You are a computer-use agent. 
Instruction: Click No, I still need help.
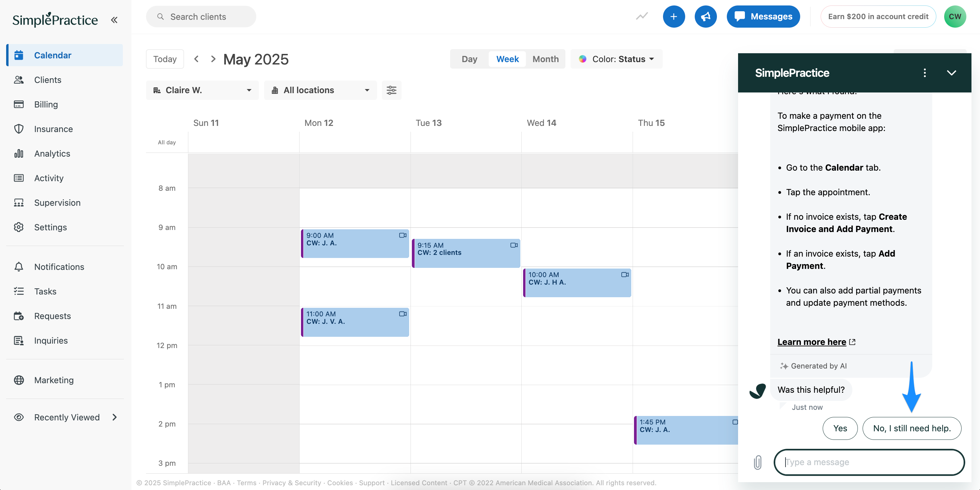click(x=911, y=428)
